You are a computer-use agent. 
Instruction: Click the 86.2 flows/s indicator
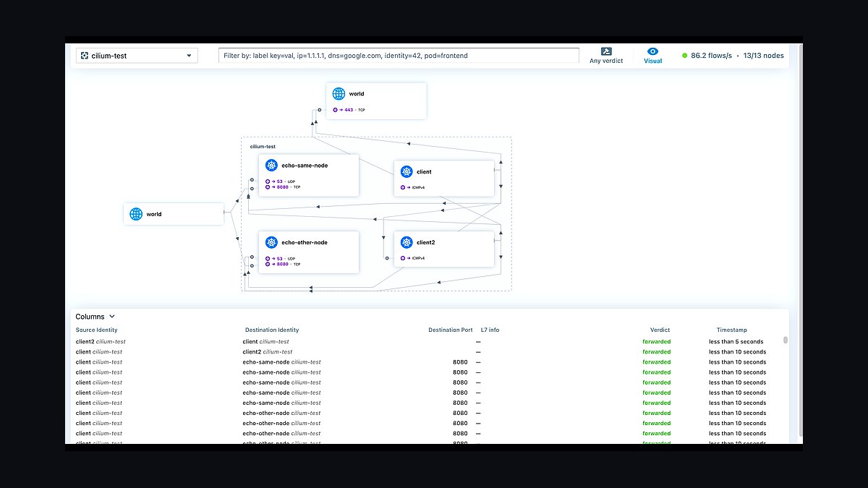pyautogui.click(x=712, y=56)
